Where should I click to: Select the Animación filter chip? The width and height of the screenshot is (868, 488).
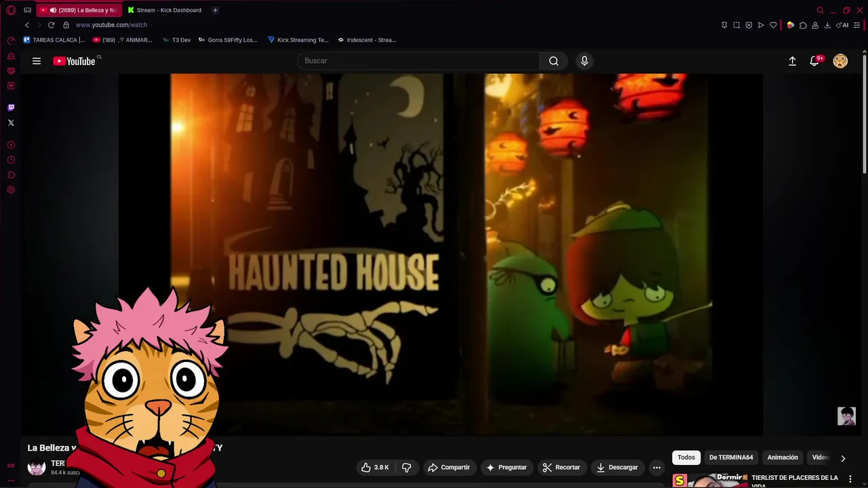[x=783, y=457]
